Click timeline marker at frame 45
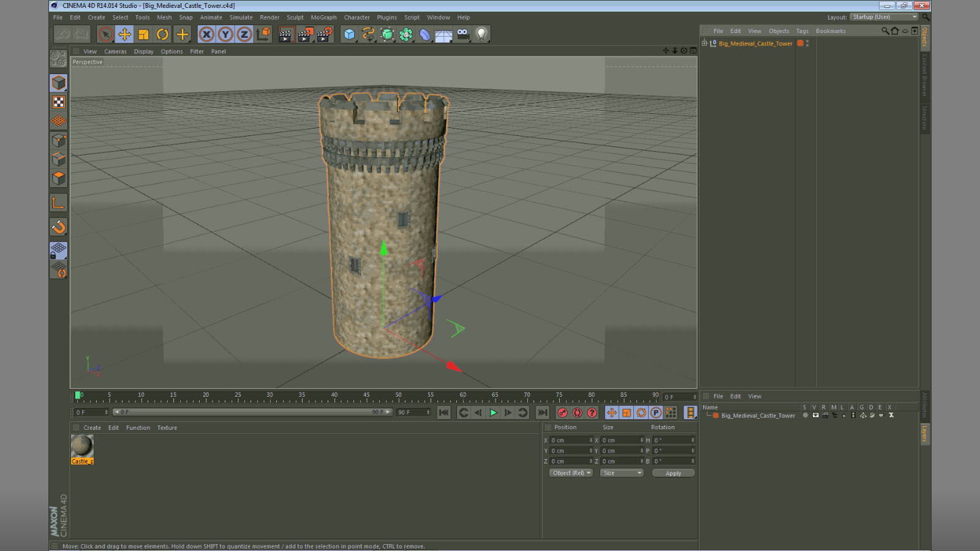Screen dimensions: 980x551 [x=366, y=397]
